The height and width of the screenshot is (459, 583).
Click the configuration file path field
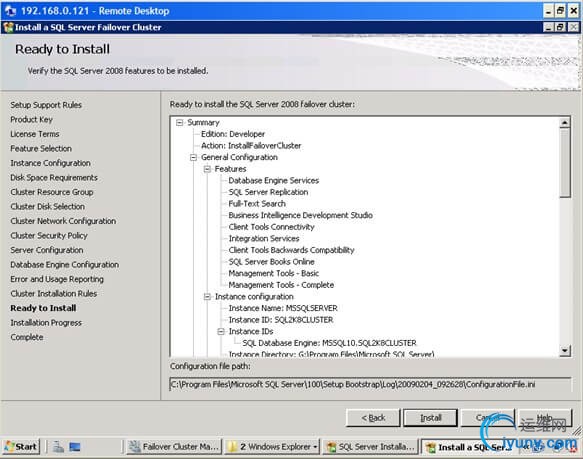[x=370, y=385]
